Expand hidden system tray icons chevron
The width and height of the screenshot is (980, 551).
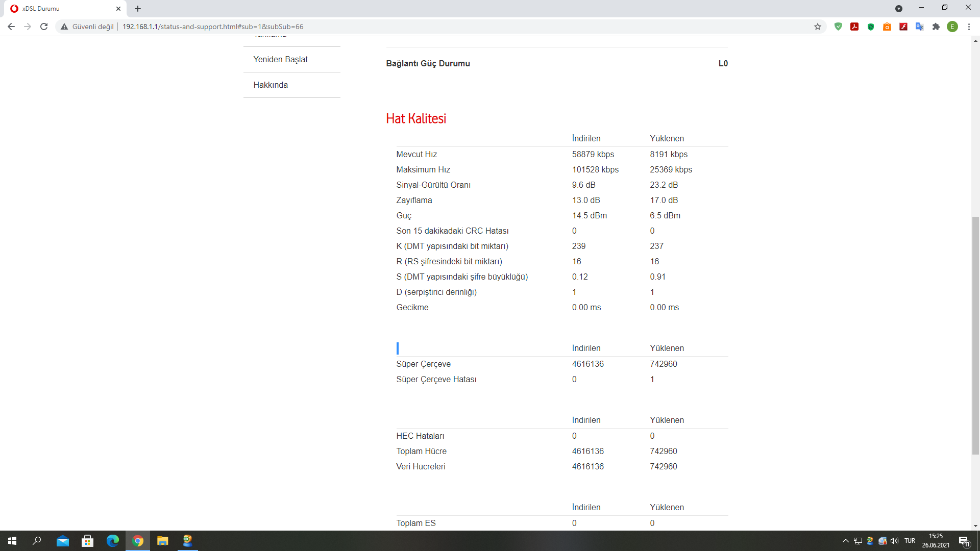846,541
